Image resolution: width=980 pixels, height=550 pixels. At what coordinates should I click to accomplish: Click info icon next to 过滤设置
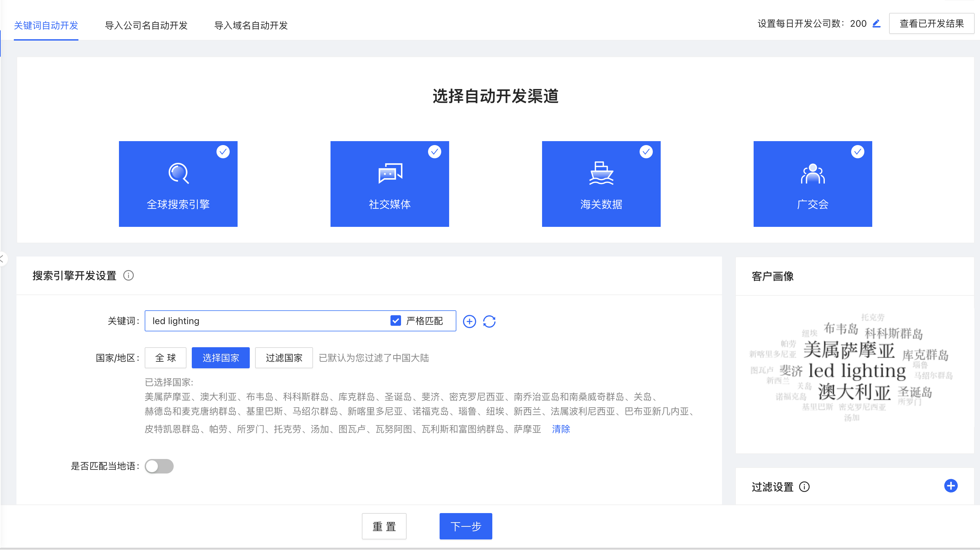[804, 487]
